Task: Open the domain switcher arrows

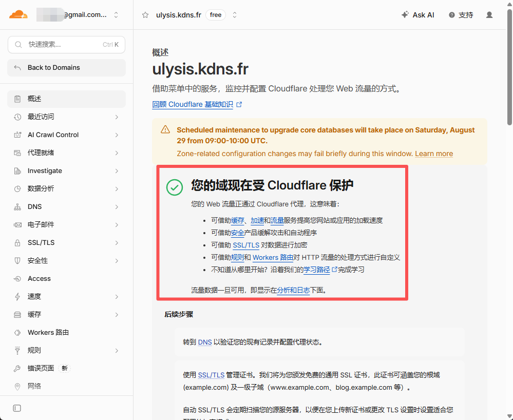Action: 235,15
